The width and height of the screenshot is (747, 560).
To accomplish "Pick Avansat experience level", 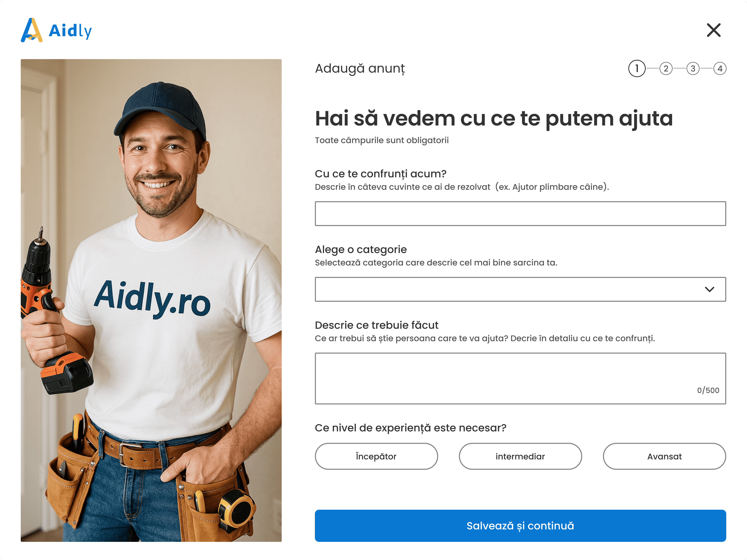I will pos(664,456).
